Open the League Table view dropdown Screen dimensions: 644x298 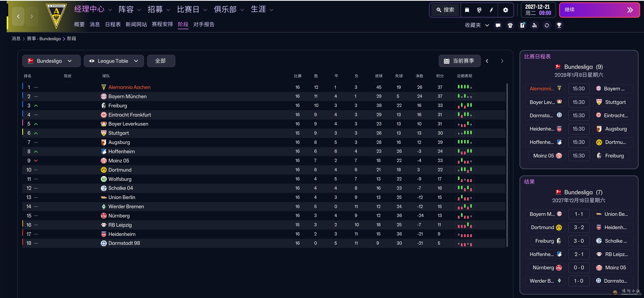tap(114, 61)
